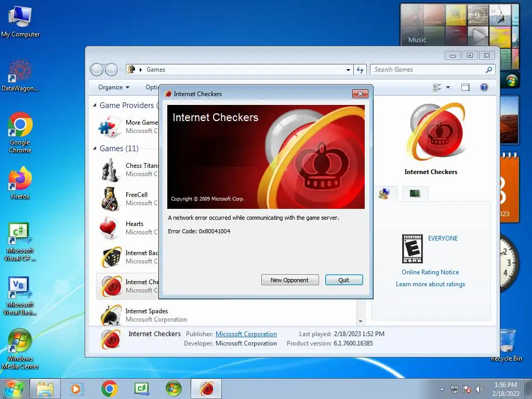Image resolution: width=532 pixels, height=399 pixels.
Task: Select Hearts game icon
Action: 109,228
